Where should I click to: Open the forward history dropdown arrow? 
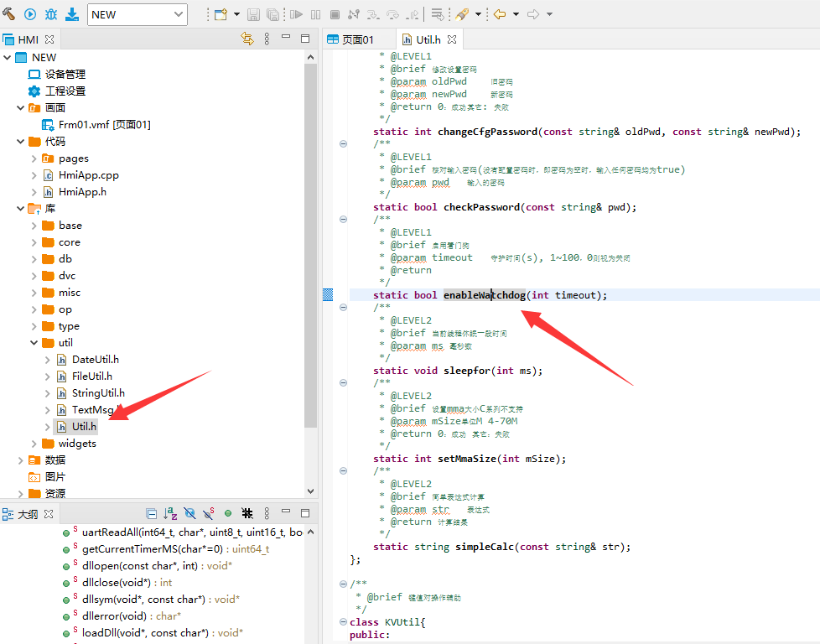click(549, 14)
